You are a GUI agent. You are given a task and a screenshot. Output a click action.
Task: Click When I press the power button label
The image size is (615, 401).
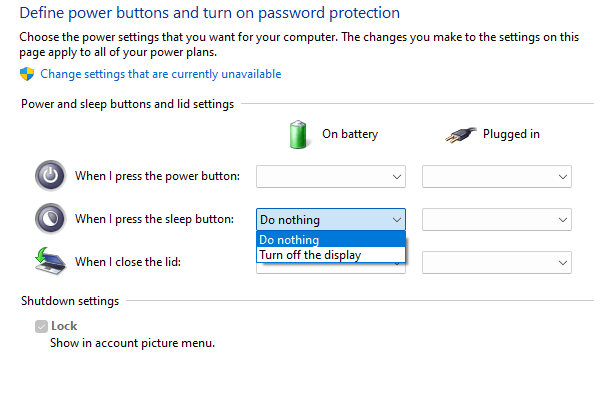tap(157, 177)
